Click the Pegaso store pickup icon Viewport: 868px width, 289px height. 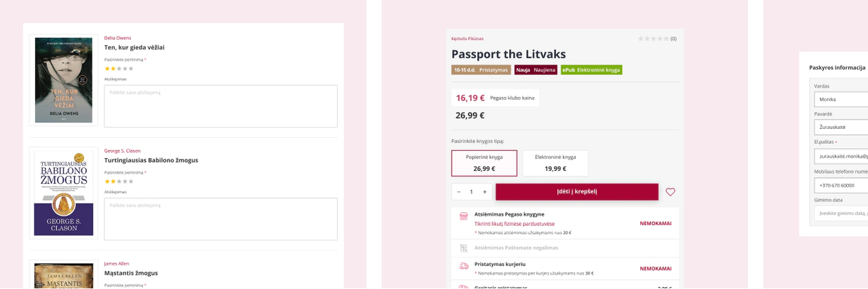[464, 216]
